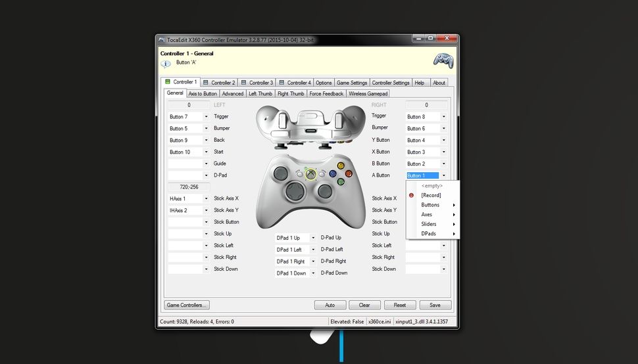Open the About tab
The width and height of the screenshot is (638, 364).
[439, 83]
